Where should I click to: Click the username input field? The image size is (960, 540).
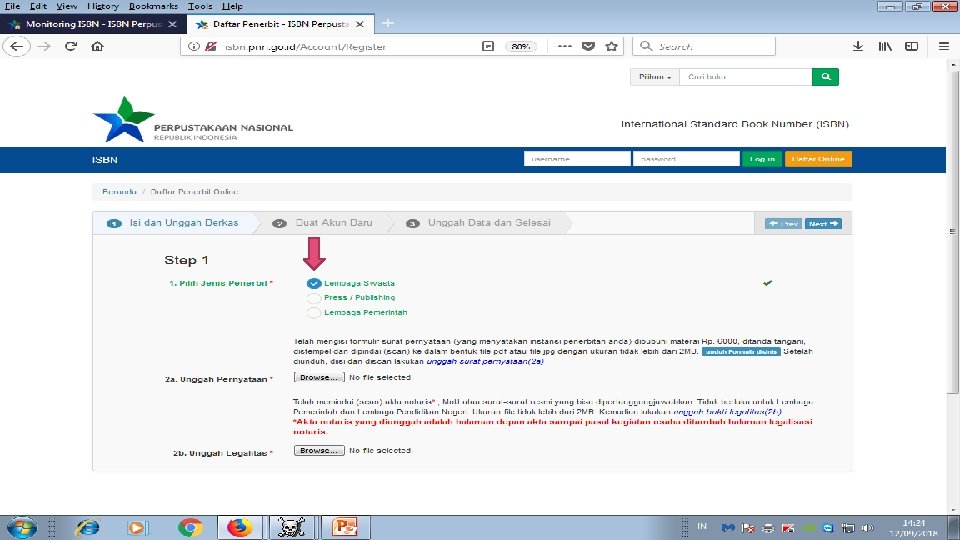tap(577, 159)
